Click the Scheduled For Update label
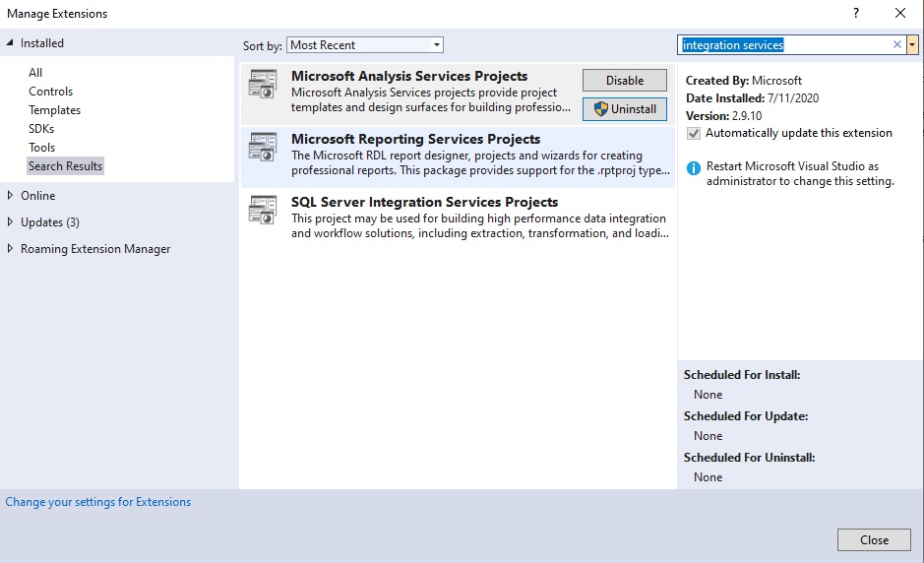This screenshot has height=563, width=924. point(746,415)
